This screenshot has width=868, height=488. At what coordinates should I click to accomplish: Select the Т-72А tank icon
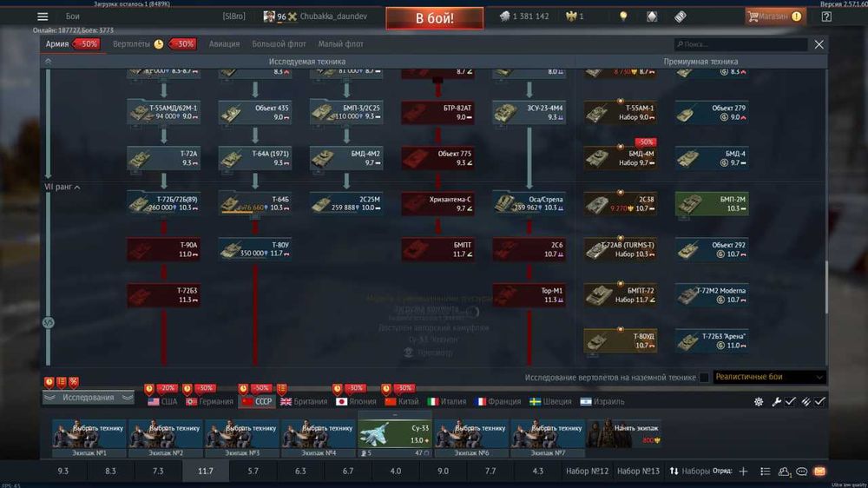[140, 159]
